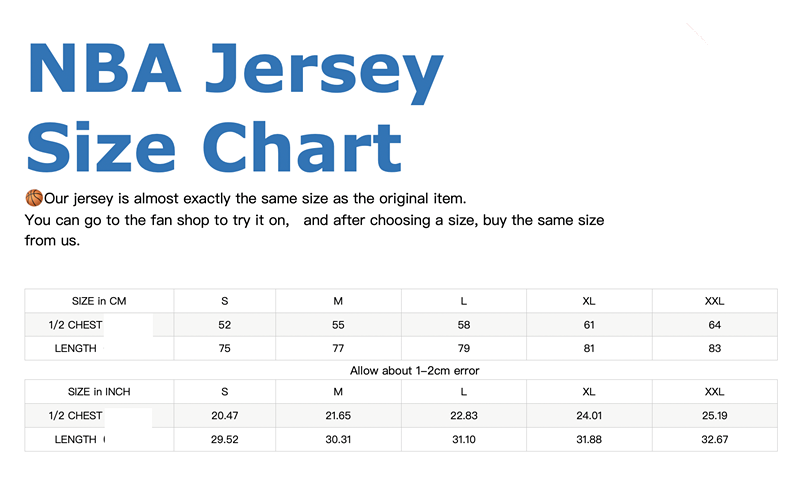Click the XXL column header in CM table
Screen dimensions: 800x499
[x=714, y=301]
